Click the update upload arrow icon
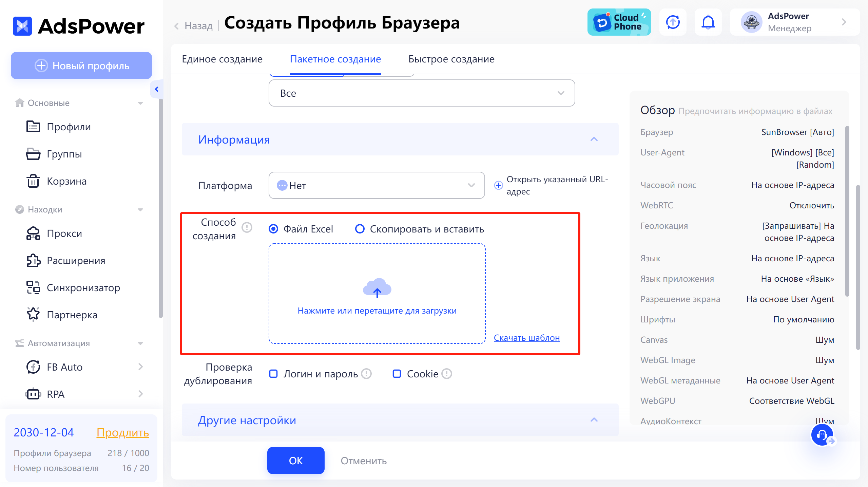868x487 pixels. (x=673, y=22)
